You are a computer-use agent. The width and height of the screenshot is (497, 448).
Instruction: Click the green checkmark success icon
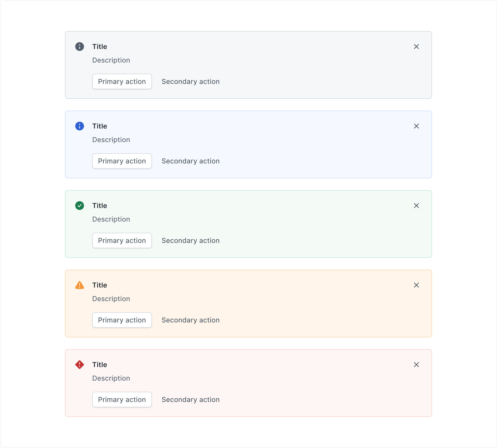(80, 206)
